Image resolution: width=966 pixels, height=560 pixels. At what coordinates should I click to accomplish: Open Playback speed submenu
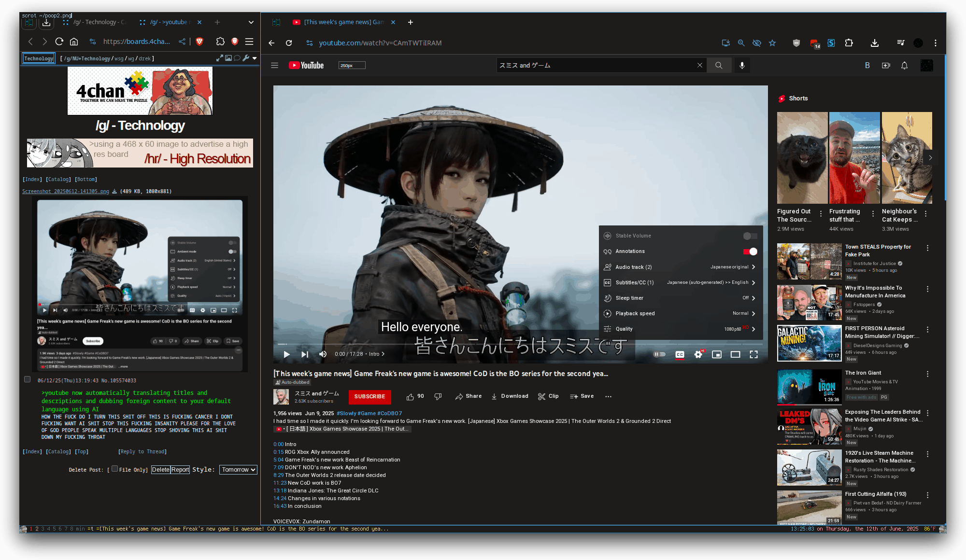681,313
